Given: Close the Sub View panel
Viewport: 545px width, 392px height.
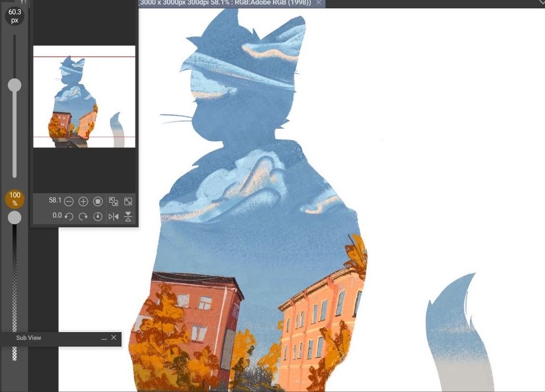Looking at the screenshot, I should pyautogui.click(x=114, y=338).
